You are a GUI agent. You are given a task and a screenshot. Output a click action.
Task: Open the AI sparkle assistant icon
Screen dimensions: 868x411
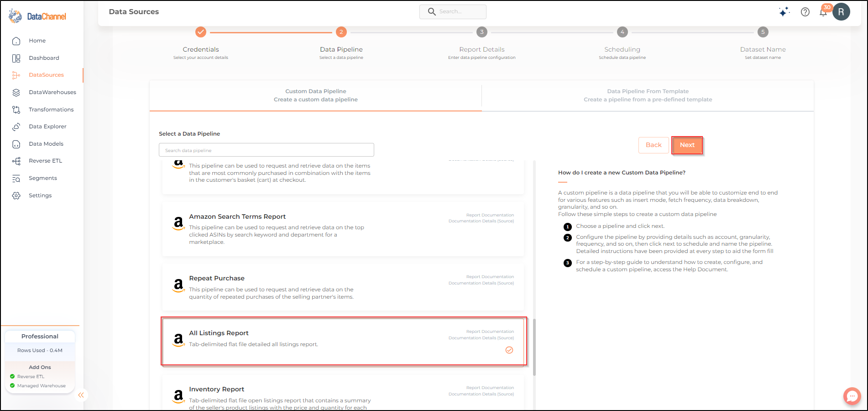pos(784,12)
